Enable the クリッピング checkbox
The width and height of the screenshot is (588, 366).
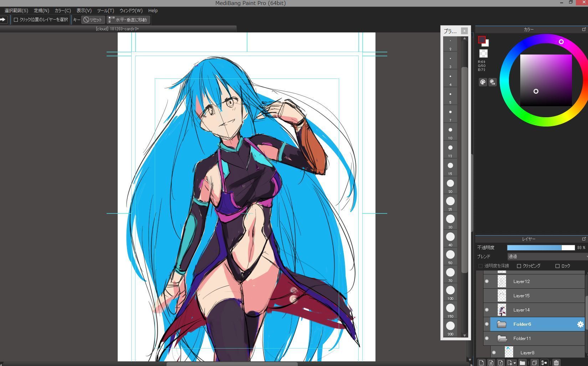coord(519,266)
